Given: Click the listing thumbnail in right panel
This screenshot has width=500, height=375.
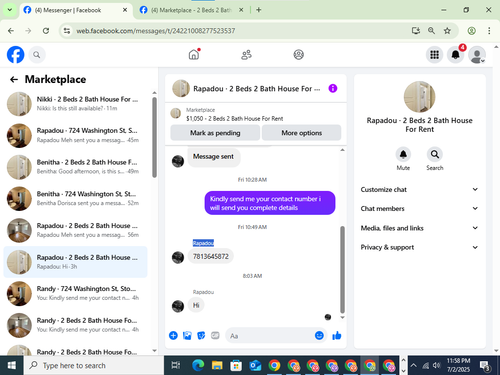Looking at the screenshot, I should [419, 97].
